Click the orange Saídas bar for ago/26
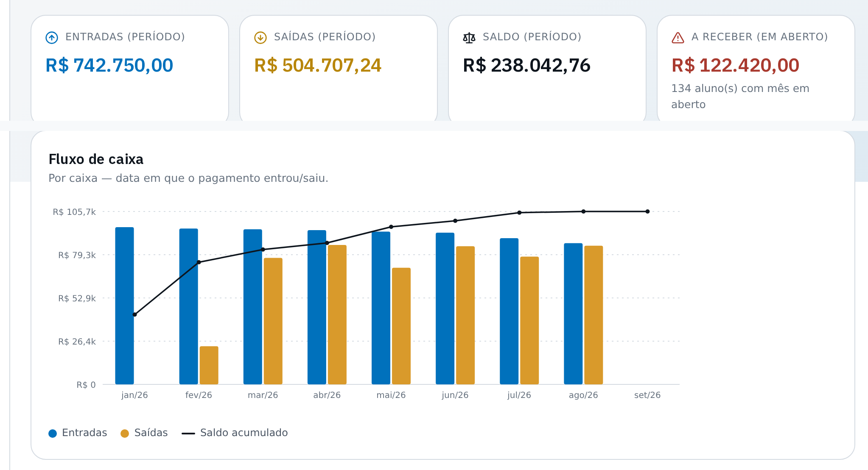 [x=594, y=315]
